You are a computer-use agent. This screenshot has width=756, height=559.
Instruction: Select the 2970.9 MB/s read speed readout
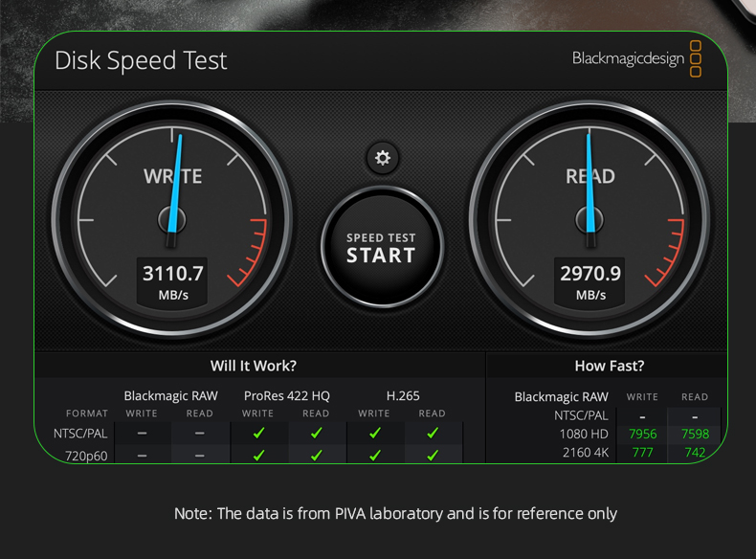pyautogui.click(x=590, y=274)
